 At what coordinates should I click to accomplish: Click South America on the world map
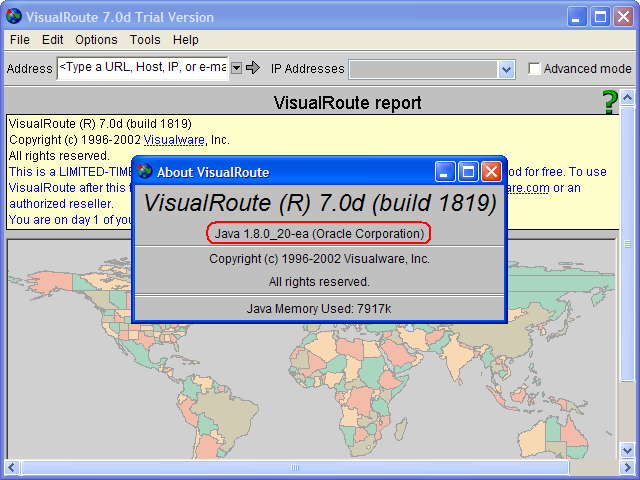pos(216,416)
